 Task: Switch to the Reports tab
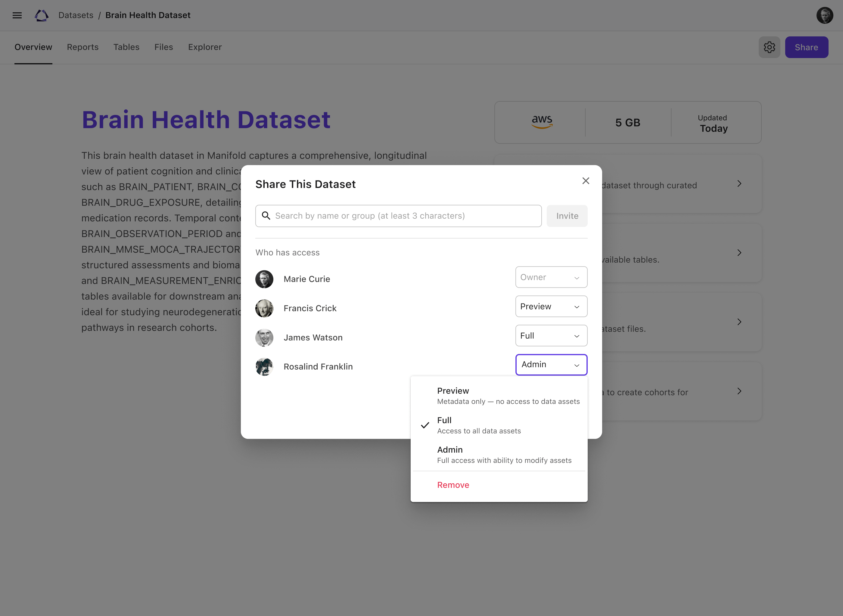pos(82,47)
